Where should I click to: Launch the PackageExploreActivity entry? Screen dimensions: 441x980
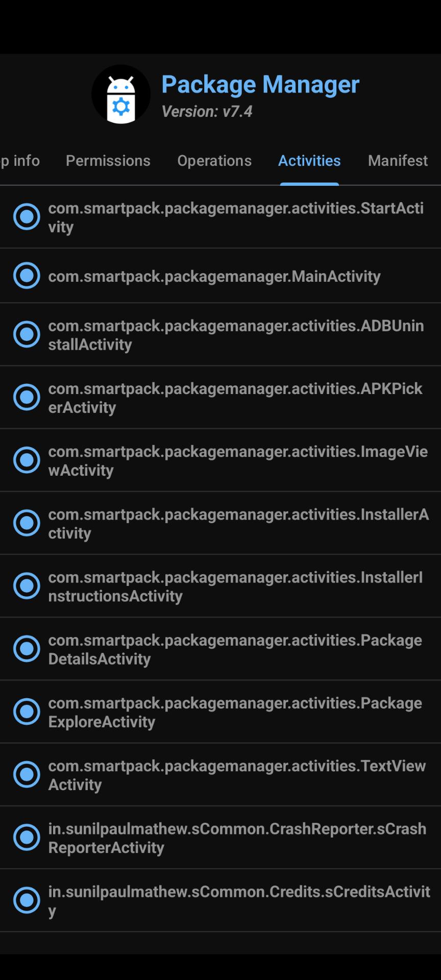click(x=235, y=712)
